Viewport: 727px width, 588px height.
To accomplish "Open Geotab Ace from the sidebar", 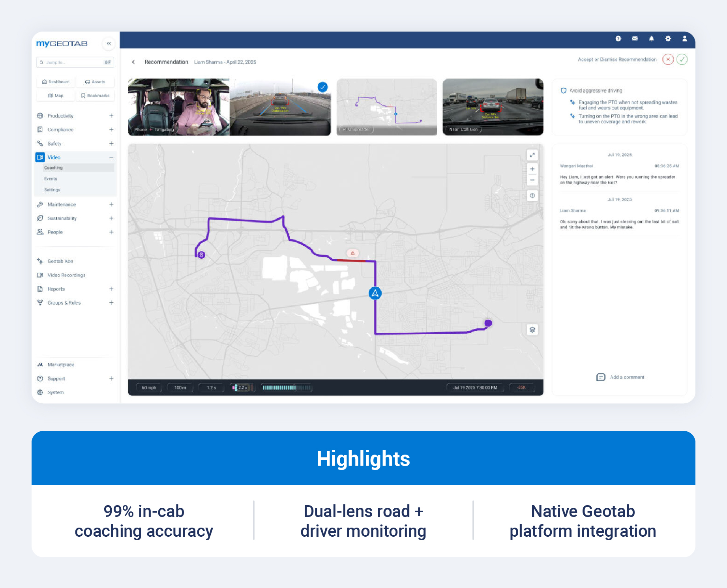I will pyautogui.click(x=60, y=261).
